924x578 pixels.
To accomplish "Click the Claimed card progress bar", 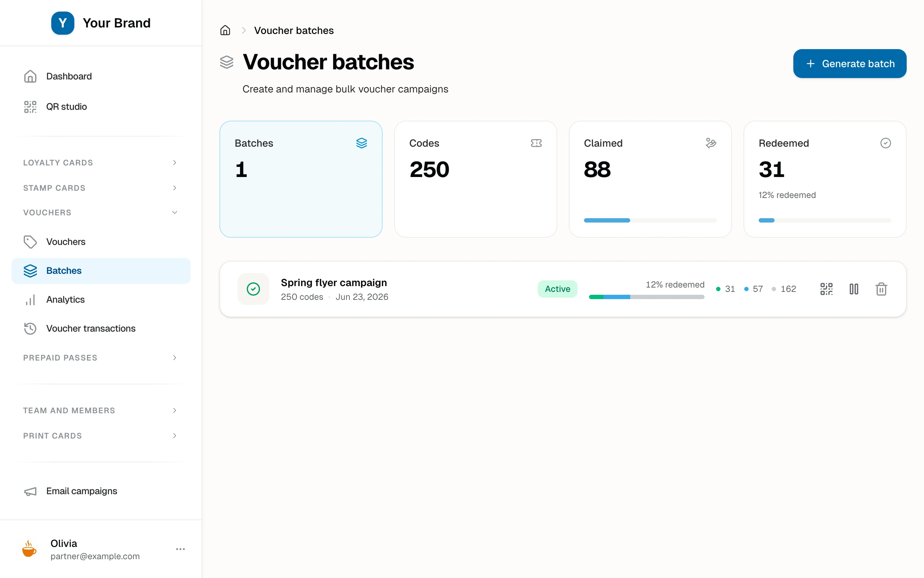I will tap(650, 220).
